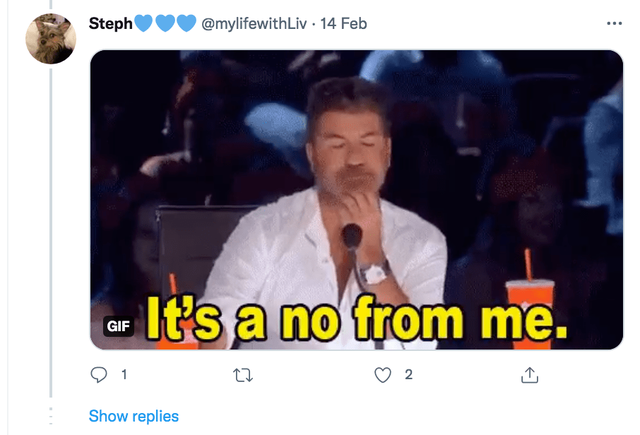Click the yellow "It's a no from me." caption
This screenshot has height=435, width=640.
pos(357,319)
